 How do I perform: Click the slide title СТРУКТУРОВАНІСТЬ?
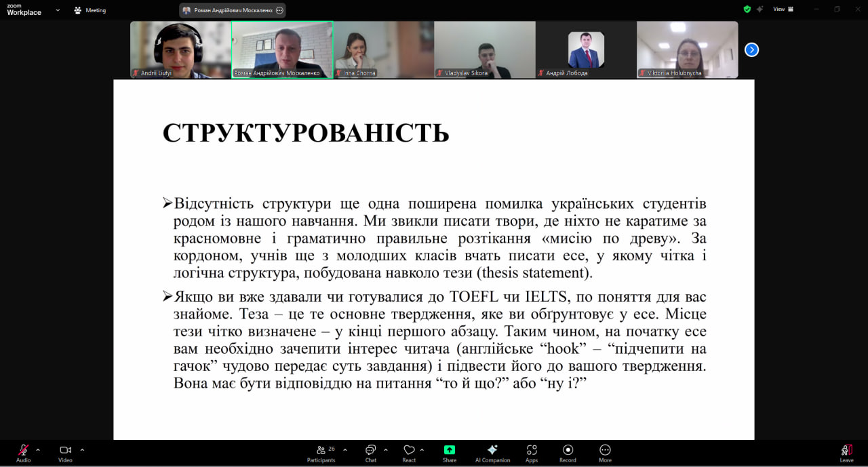(x=306, y=134)
